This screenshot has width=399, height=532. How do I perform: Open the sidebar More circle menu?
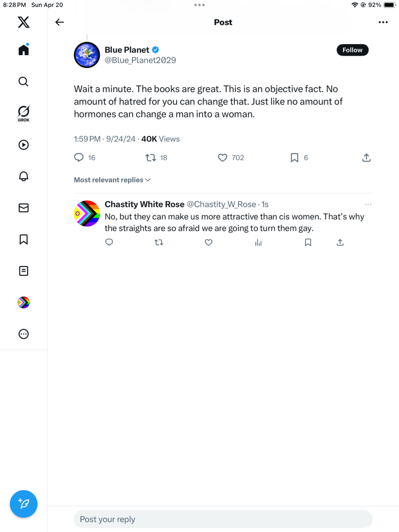coord(23,334)
